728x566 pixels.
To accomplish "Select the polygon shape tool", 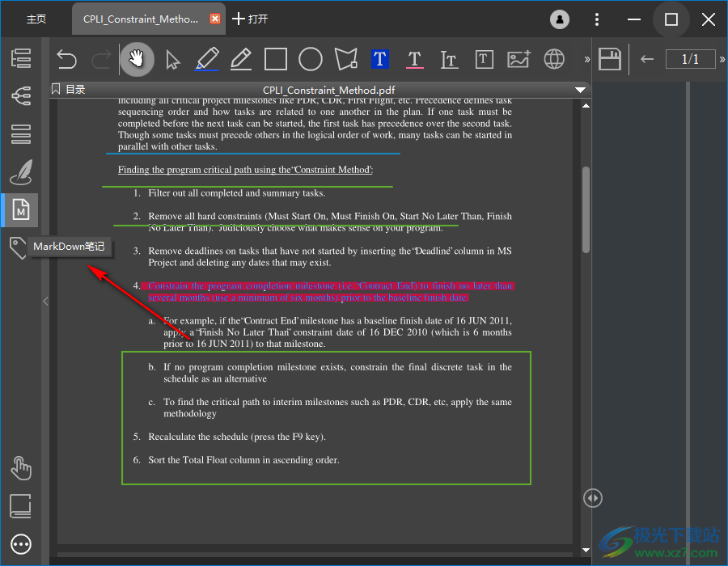I will [346, 59].
